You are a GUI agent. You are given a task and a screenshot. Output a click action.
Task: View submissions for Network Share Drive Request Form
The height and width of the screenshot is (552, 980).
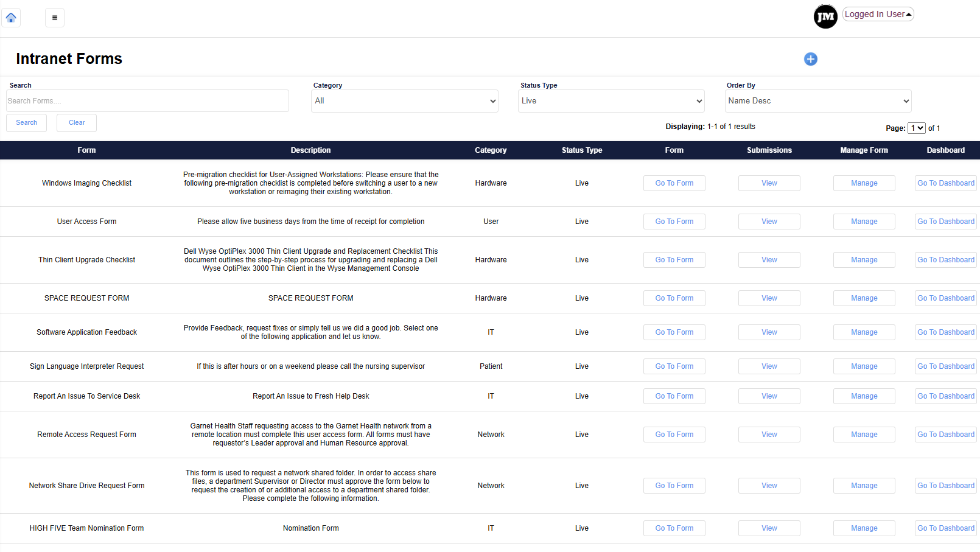pyautogui.click(x=769, y=486)
